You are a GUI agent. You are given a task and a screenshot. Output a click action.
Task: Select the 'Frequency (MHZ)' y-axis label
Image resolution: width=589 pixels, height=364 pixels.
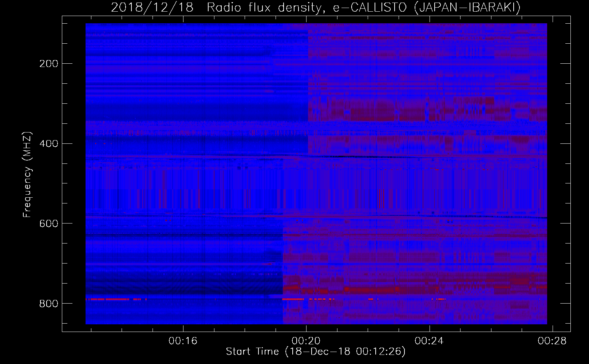coord(27,175)
